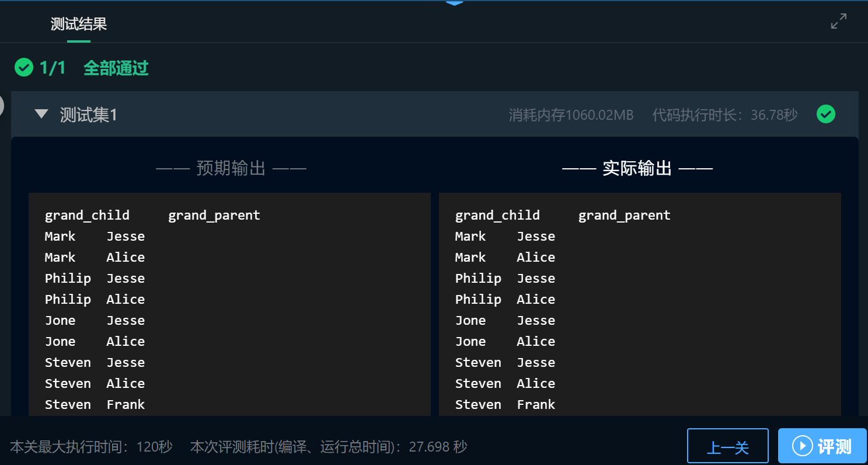Image resolution: width=868 pixels, height=465 pixels.
Task: Click Steven Frank row in expected output
Action: click(95, 404)
